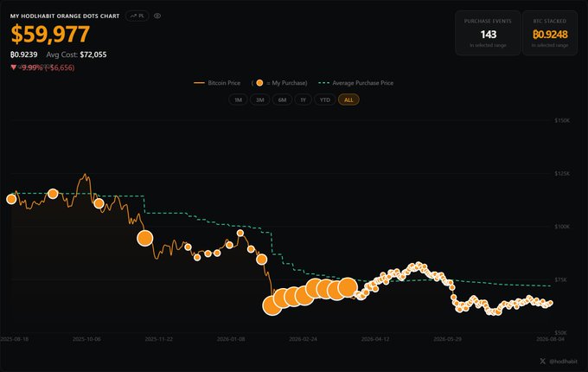The width and height of the screenshot is (588, 372).
Task: Click the $75K axis label
Action: coord(562,279)
